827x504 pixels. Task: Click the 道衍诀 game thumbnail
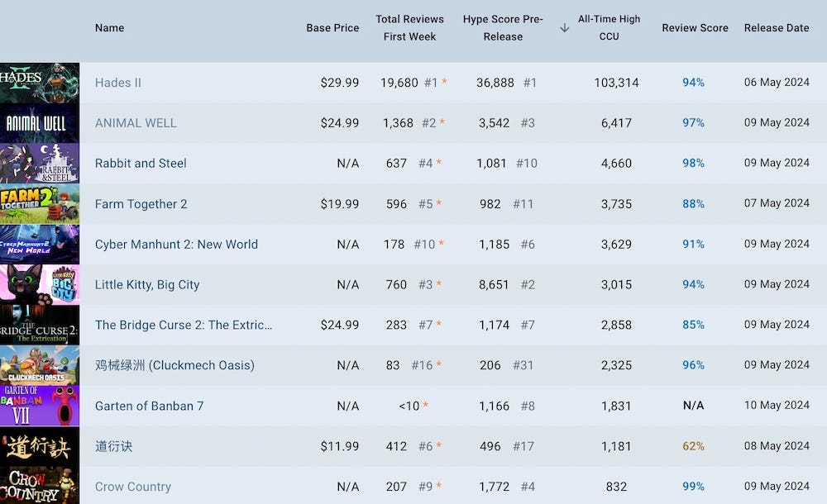(40, 446)
